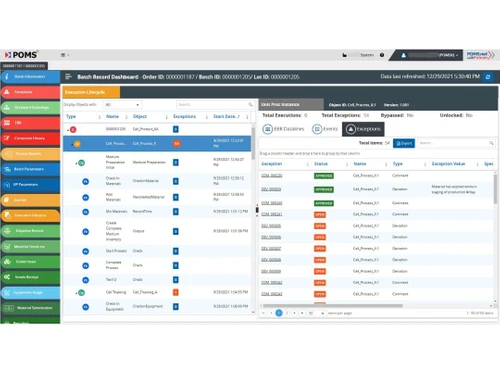The image size is (500, 375).
Task: Open Equipment Usage in the sidebar
Action: tap(30, 292)
